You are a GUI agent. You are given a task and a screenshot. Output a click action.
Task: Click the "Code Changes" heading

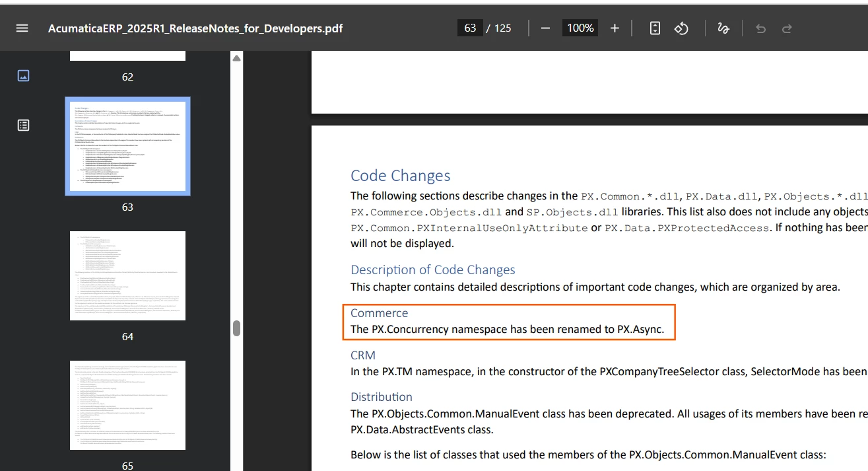(401, 176)
